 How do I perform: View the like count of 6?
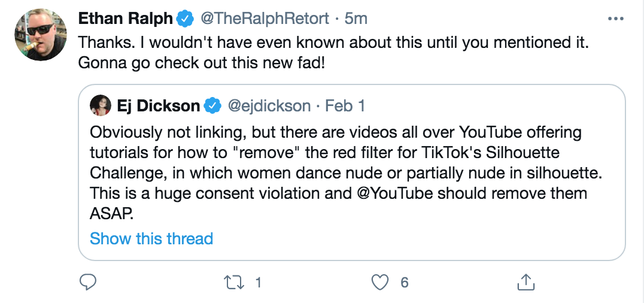click(405, 283)
